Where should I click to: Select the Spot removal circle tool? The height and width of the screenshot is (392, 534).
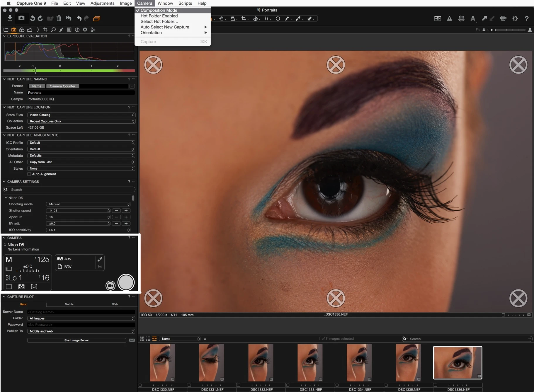pos(278,18)
